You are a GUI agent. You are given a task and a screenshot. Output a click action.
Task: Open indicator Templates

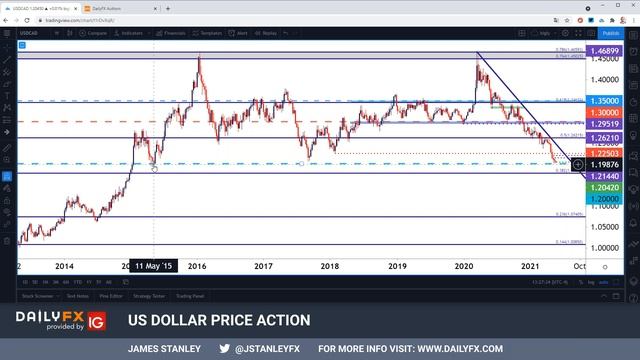click(x=207, y=33)
